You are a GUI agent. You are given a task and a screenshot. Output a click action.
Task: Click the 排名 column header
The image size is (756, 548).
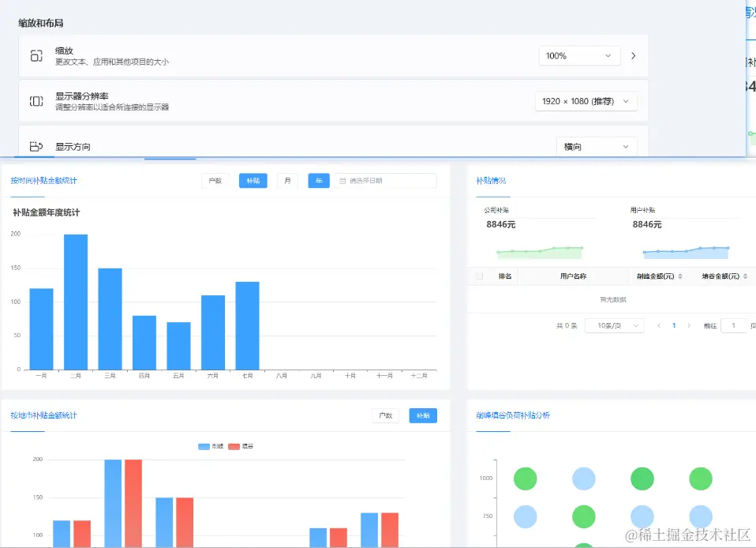(505, 276)
